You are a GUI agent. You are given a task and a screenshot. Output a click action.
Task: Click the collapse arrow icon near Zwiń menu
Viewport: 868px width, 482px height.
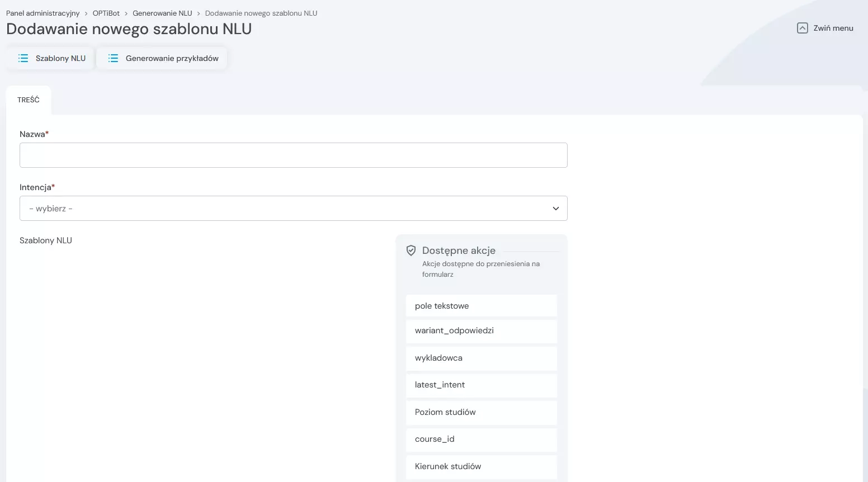803,27
